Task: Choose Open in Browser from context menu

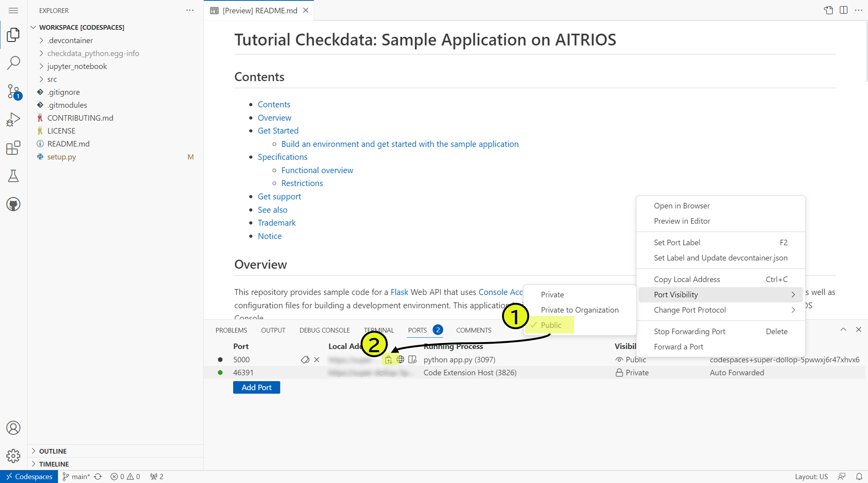Action: [721, 206]
